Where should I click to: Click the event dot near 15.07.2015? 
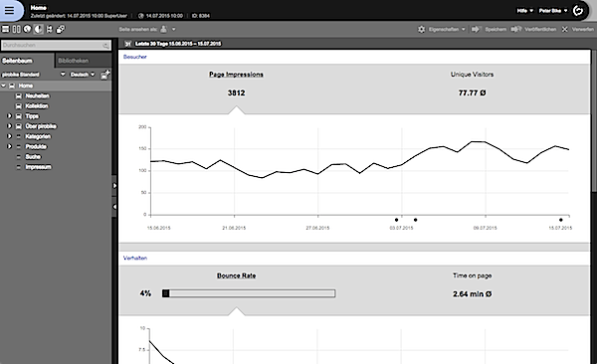pyautogui.click(x=561, y=220)
